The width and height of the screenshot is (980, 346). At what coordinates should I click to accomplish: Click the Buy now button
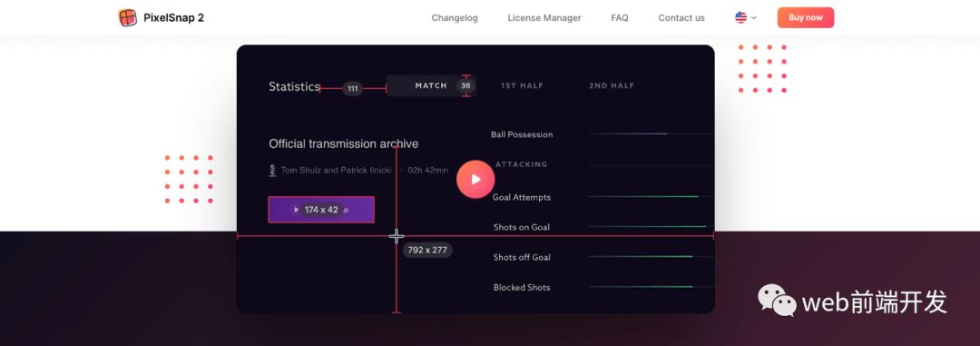click(806, 17)
